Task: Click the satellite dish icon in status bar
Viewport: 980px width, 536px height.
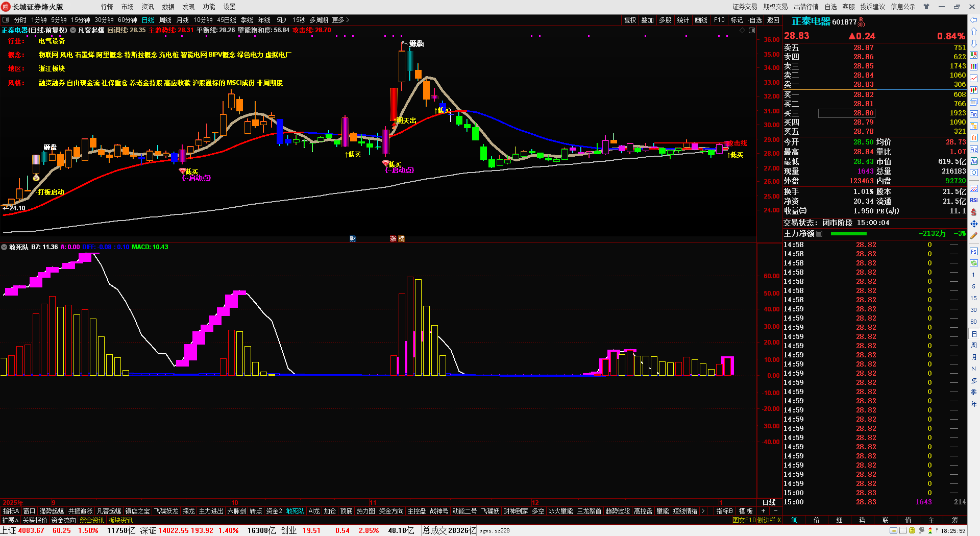Action: point(921,531)
